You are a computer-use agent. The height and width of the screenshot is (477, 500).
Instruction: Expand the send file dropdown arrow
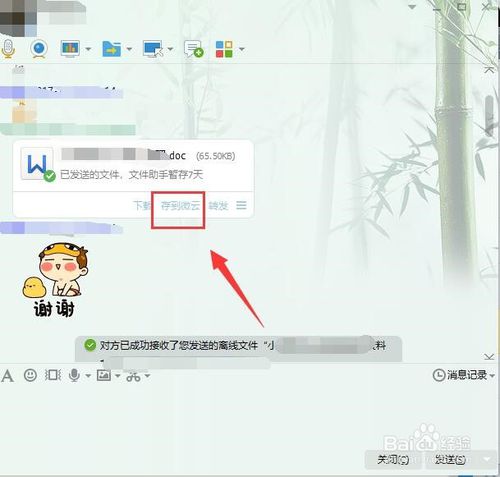pos(129,49)
